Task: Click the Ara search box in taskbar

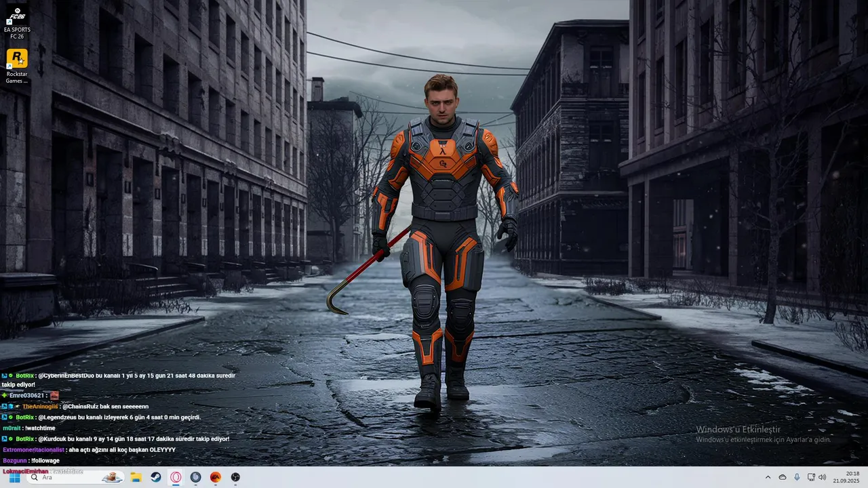Action: pos(75,477)
